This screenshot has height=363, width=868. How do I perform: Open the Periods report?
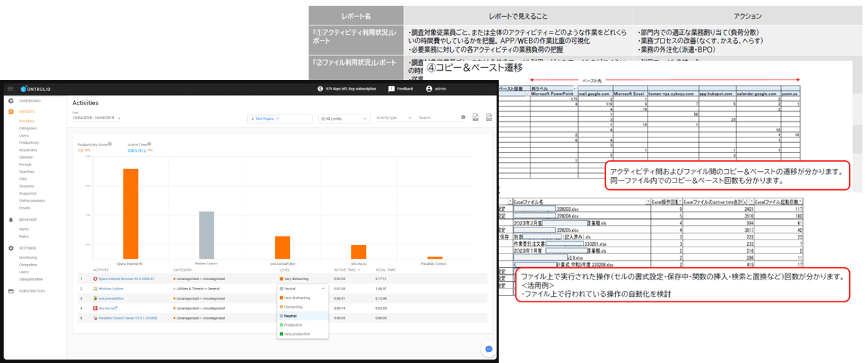click(x=25, y=164)
